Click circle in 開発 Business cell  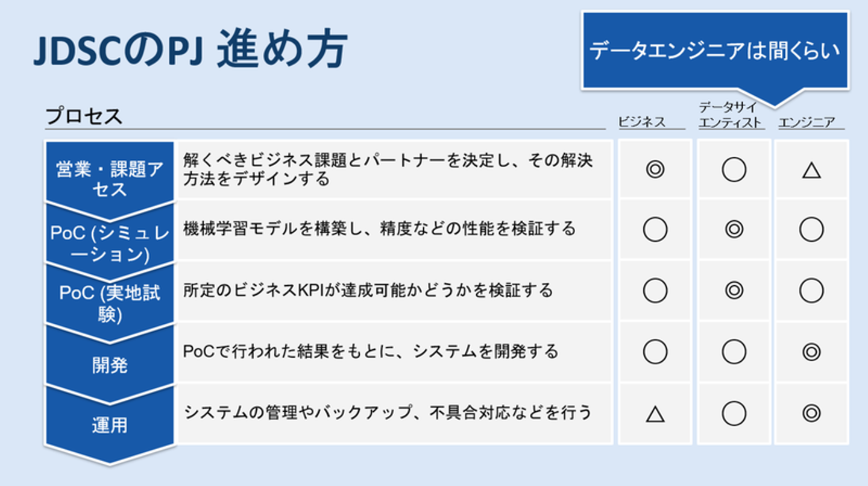point(655,352)
